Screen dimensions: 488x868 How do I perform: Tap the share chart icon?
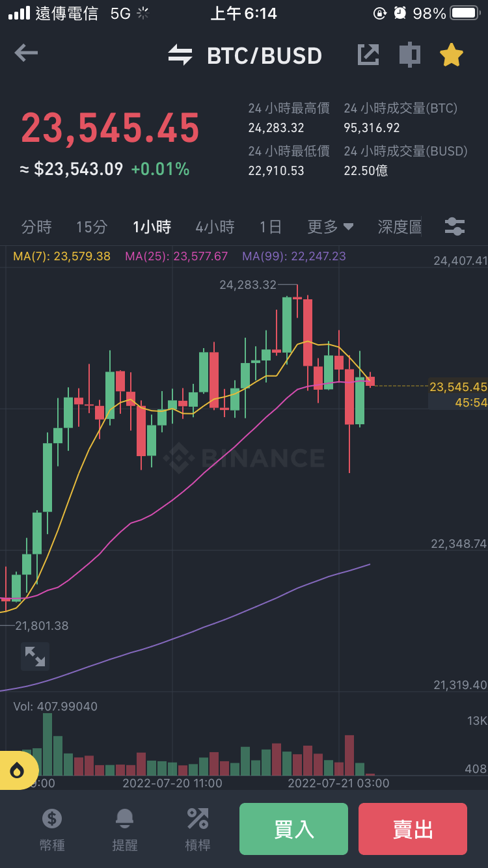[x=368, y=55]
